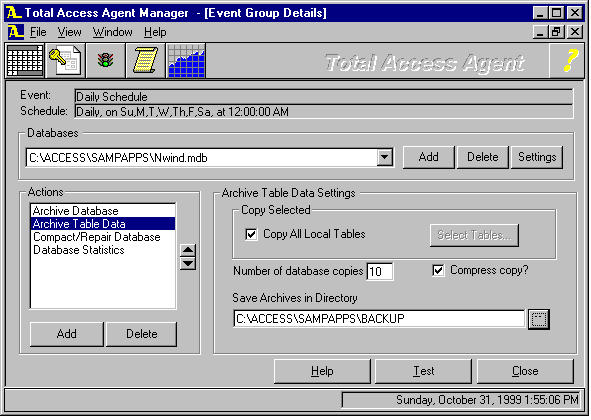Move selected action down with arrow
Viewport: 591px width, 420px height.
tap(188, 263)
